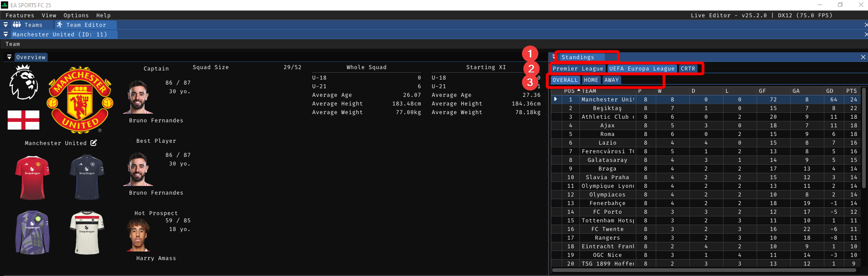Click the Premier League lion logo
The height and width of the screenshot is (276, 868).
pos(23,82)
